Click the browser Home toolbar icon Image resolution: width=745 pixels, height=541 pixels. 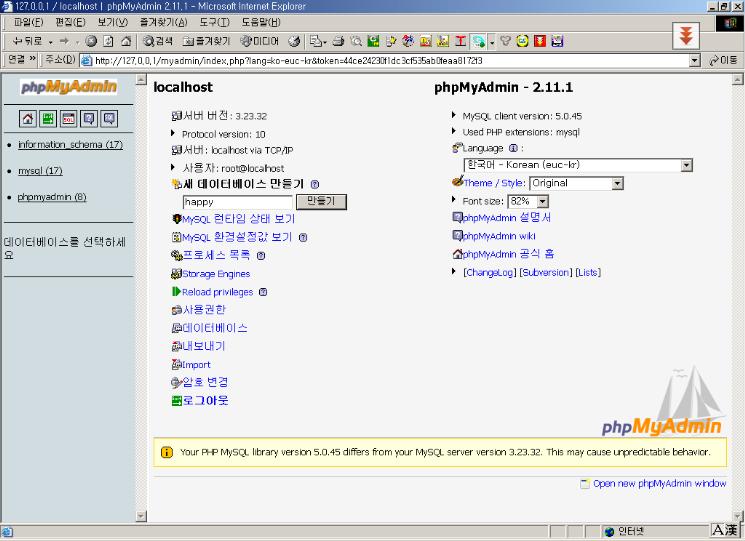[126, 41]
